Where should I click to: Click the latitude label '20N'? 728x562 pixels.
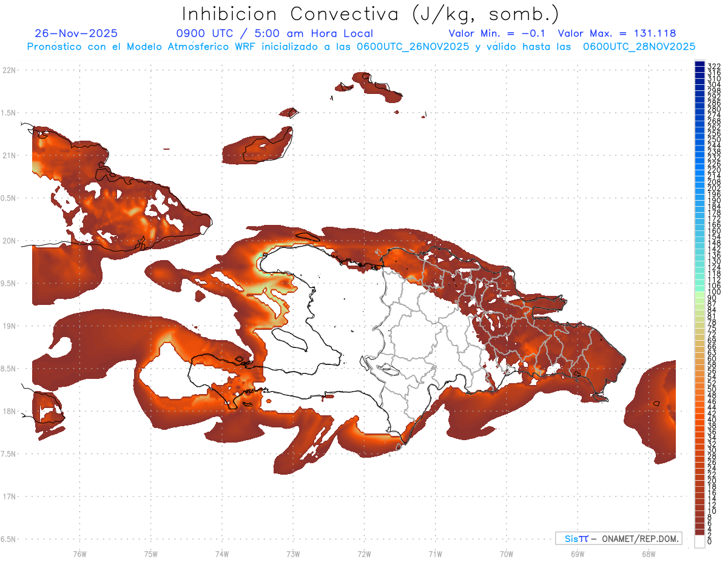9,241
